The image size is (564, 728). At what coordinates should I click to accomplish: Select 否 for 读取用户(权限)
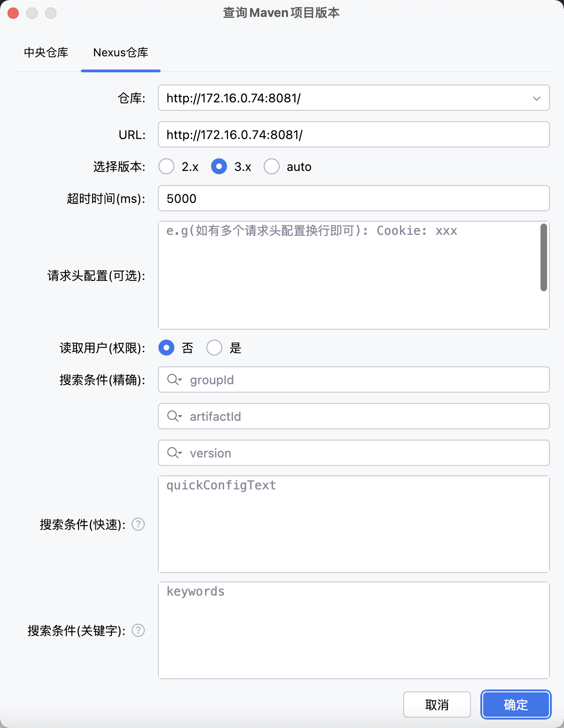point(166,348)
